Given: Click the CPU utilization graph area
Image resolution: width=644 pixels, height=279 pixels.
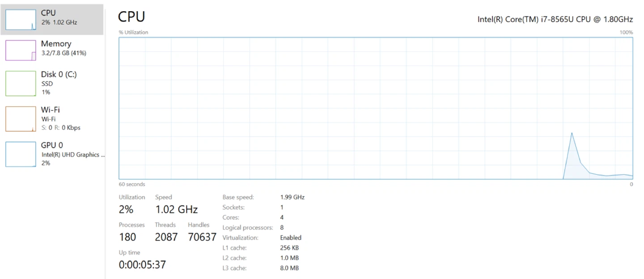Looking at the screenshot, I should pyautogui.click(x=376, y=108).
